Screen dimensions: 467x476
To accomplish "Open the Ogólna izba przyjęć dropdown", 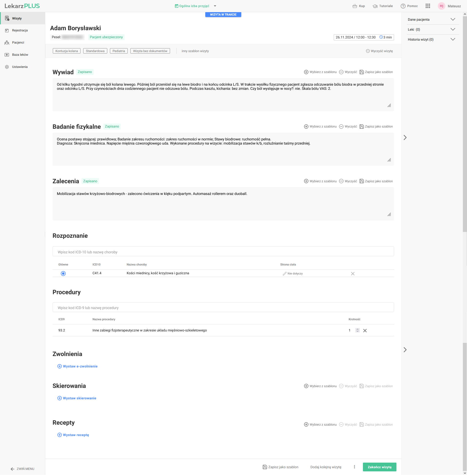I will coord(215,6).
